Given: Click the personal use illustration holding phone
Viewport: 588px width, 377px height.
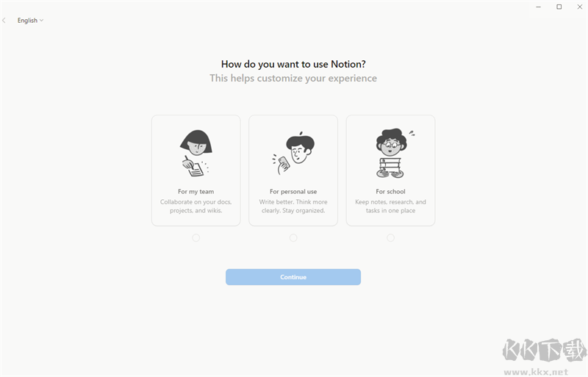Looking at the screenshot, I should coord(293,154).
